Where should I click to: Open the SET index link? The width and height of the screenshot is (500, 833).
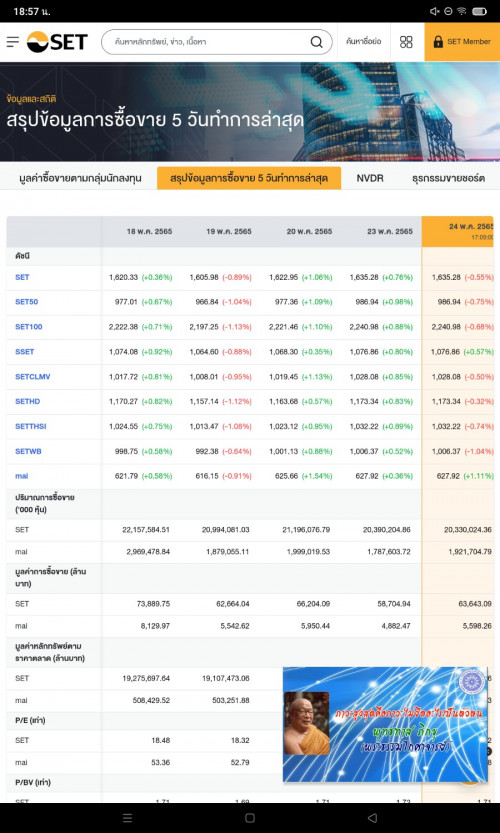pos(22,277)
